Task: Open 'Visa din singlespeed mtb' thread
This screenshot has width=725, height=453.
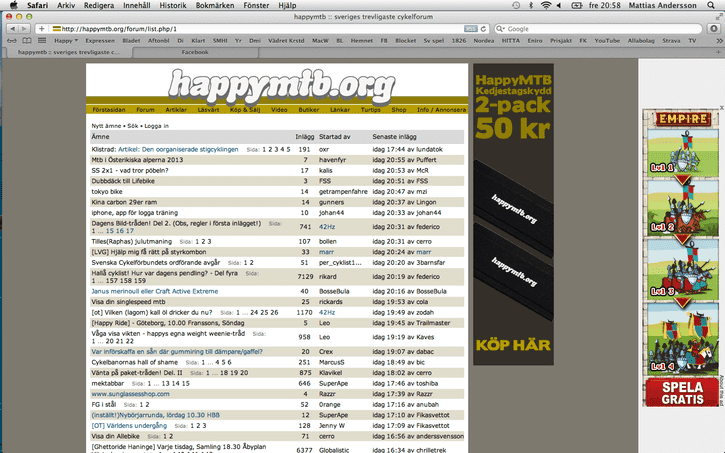Action: point(128,302)
